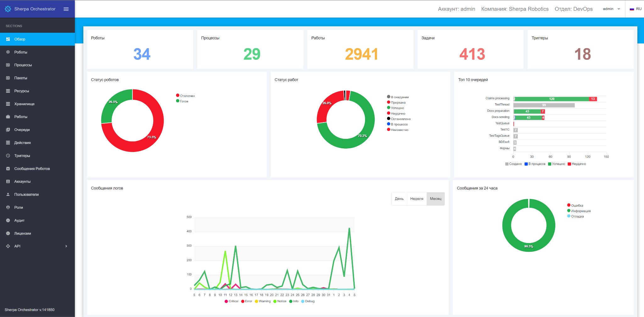Click the Работы briefcase icon in sidebar
644x317 pixels.
click(8, 117)
